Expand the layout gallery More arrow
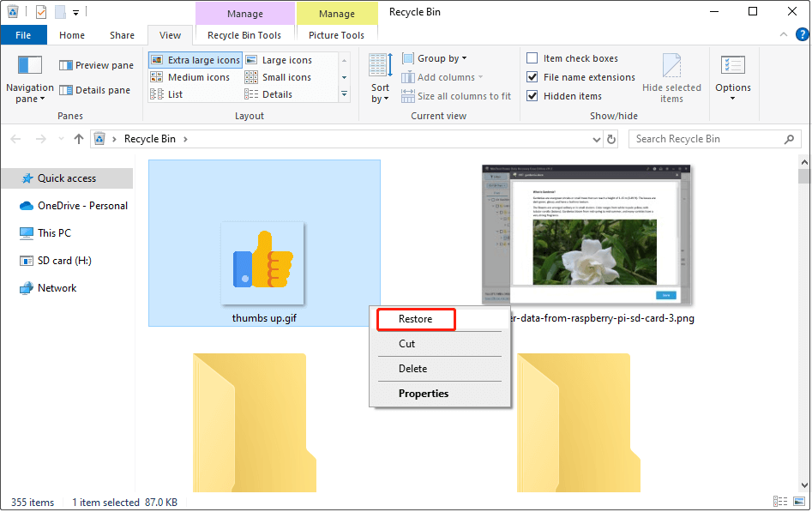The height and width of the screenshot is (512, 812). (345, 94)
